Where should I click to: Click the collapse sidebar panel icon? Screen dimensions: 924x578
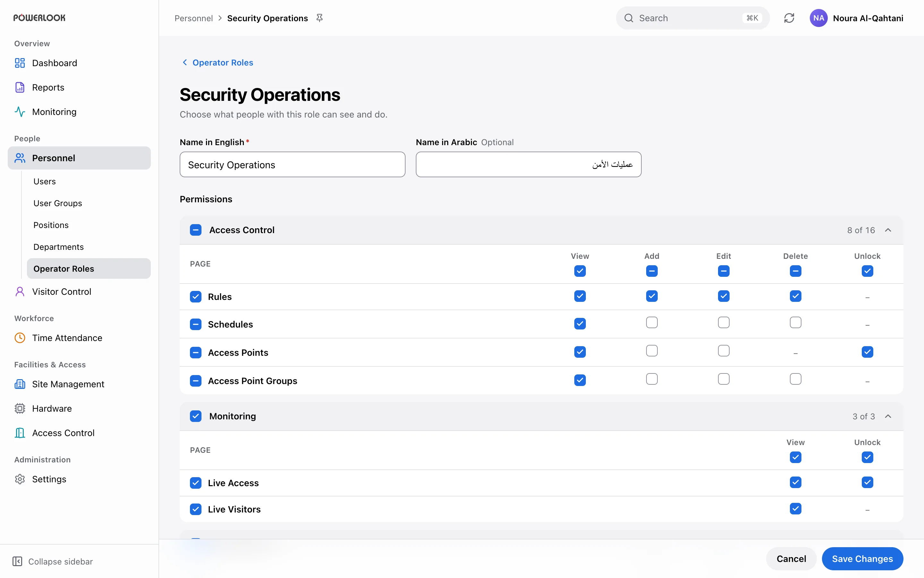(x=18, y=561)
